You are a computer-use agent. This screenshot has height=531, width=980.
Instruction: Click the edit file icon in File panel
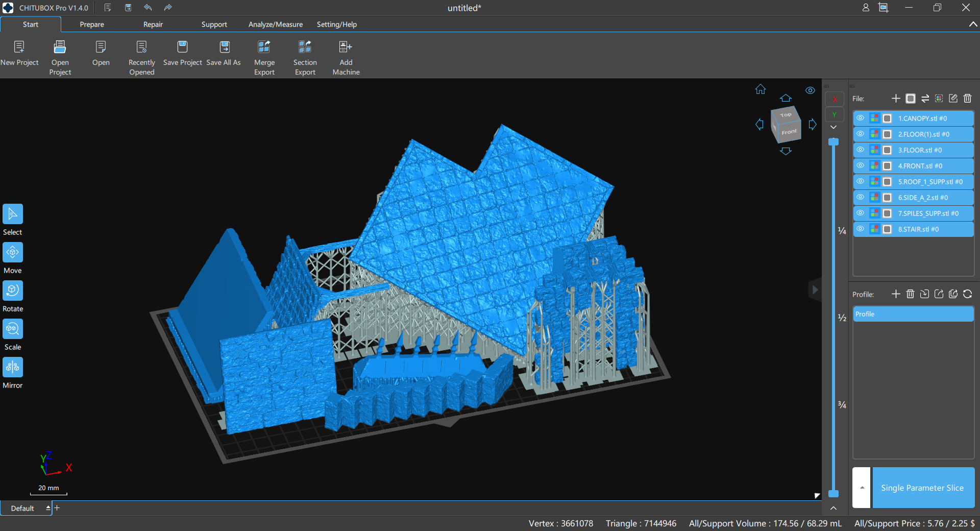953,99
